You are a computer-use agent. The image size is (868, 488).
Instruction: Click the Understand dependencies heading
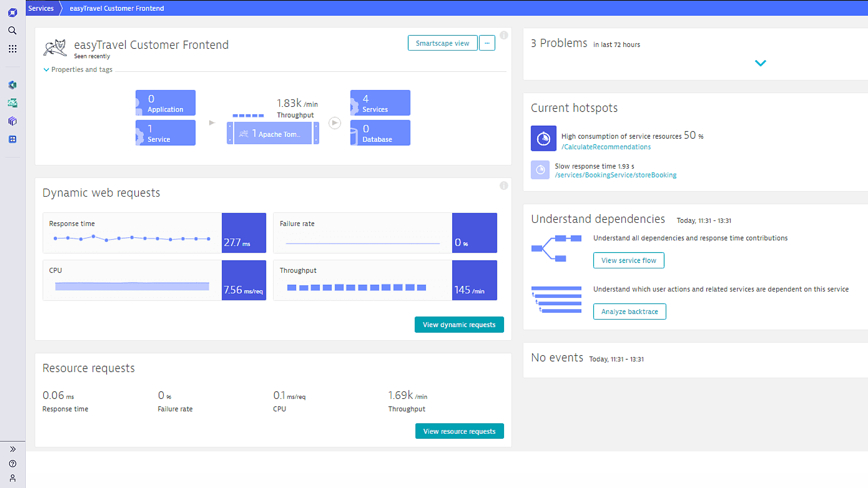pyautogui.click(x=598, y=219)
